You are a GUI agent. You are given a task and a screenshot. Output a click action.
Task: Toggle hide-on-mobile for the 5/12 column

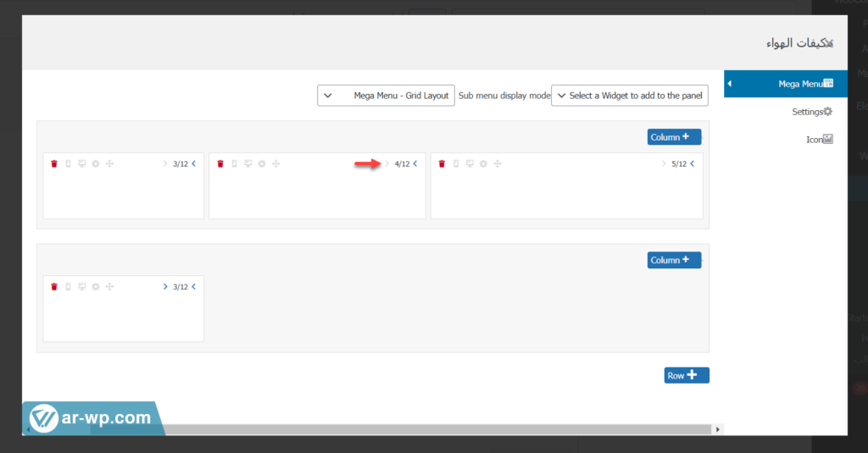[456, 163]
